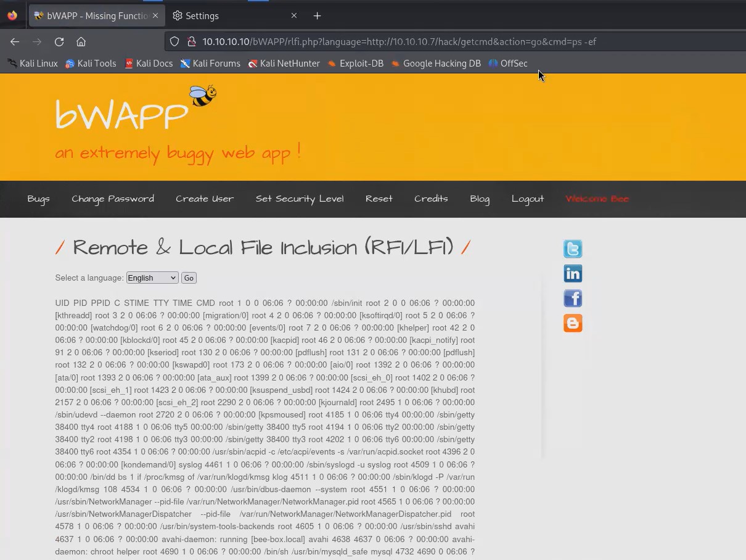Image resolution: width=746 pixels, height=560 pixels.
Task: Open the Kali Linux bookmark
Action: pos(33,63)
